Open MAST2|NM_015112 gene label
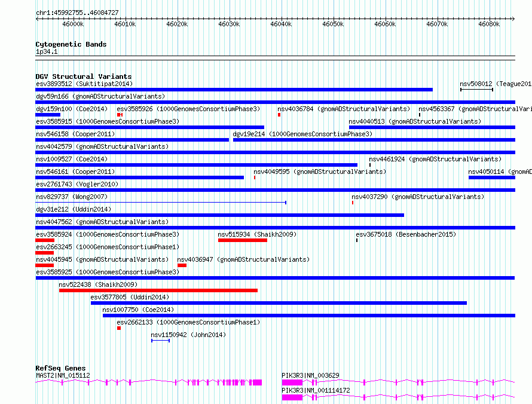This screenshot has height=404, width=532. click(x=63, y=375)
